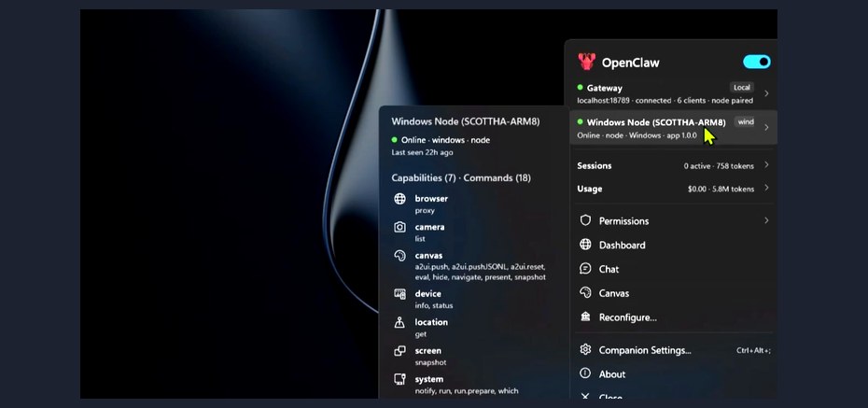Click the screen capability label
Image resolution: width=868 pixels, height=408 pixels.
tap(427, 351)
